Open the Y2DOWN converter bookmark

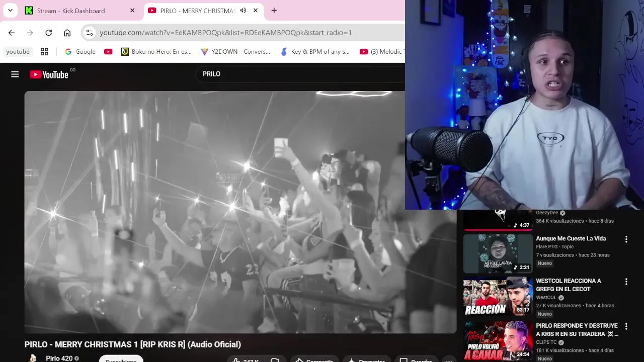click(x=235, y=52)
